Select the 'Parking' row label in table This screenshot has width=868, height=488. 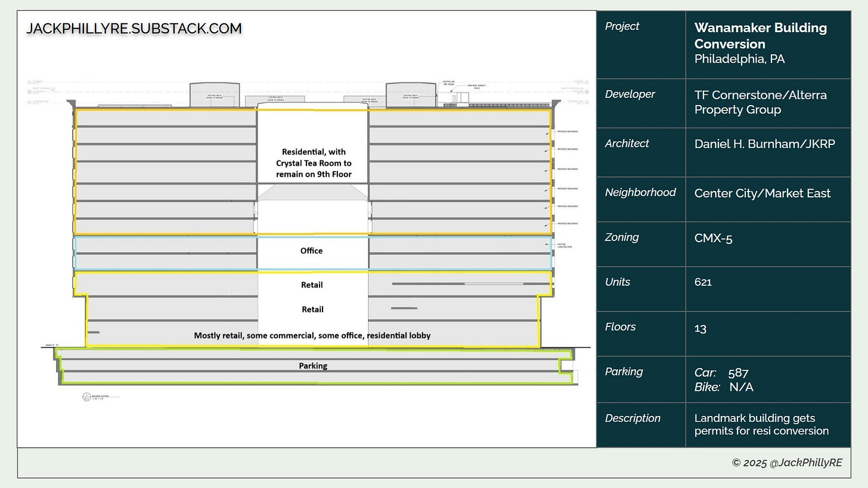click(x=624, y=372)
